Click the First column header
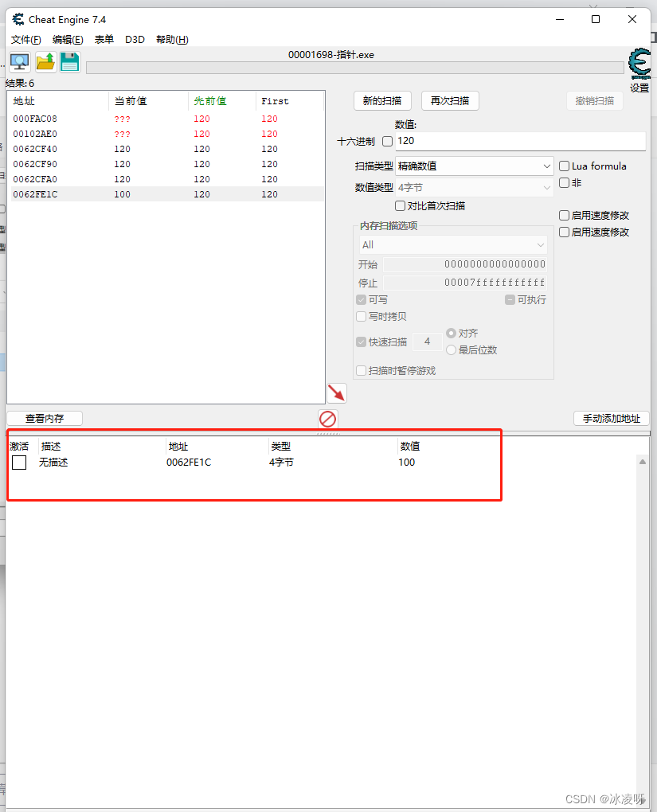 coord(290,101)
